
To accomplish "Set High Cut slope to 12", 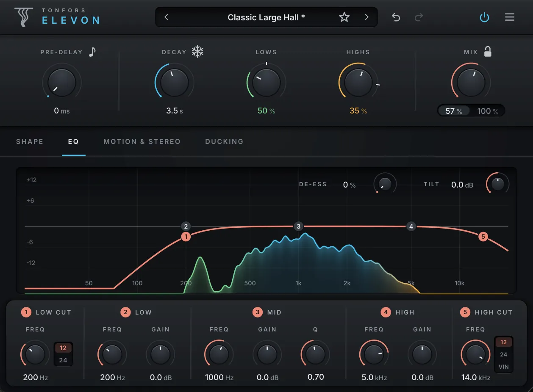I will 504,342.
